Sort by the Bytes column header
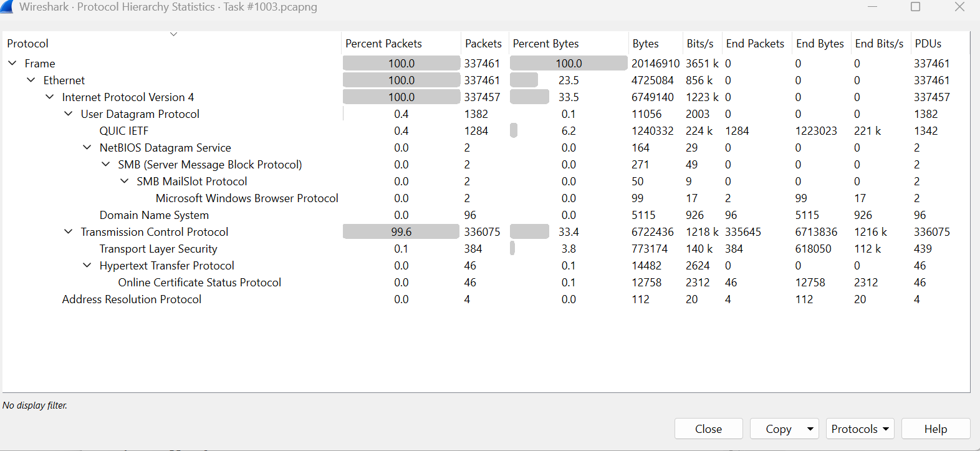The width and height of the screenshot is (980, 451). pos(645,44)
